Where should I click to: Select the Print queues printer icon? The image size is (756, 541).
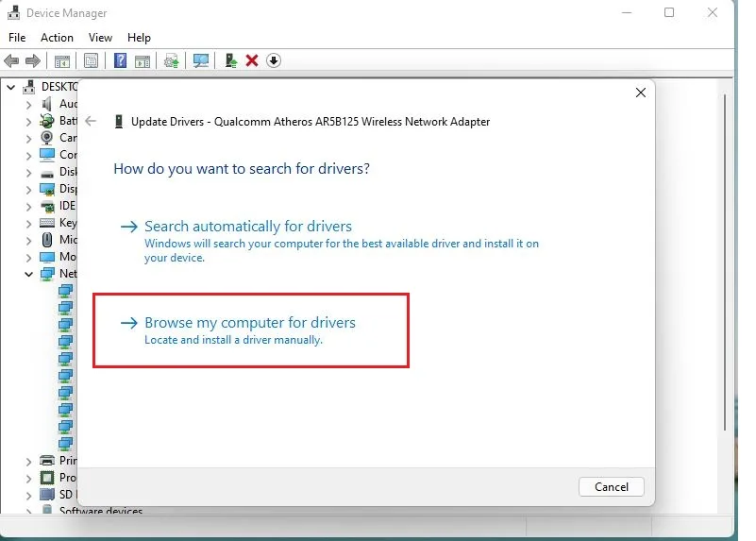pos(47,461)
